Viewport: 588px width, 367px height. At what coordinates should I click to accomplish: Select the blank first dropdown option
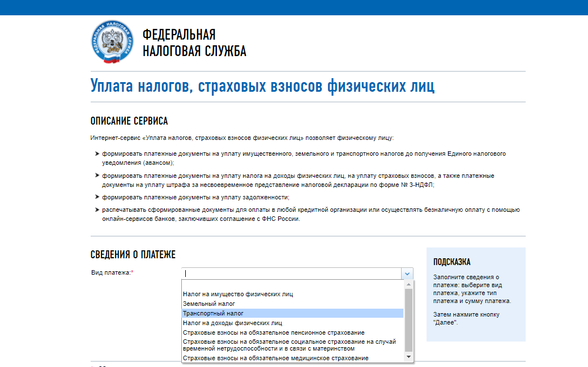292,285
